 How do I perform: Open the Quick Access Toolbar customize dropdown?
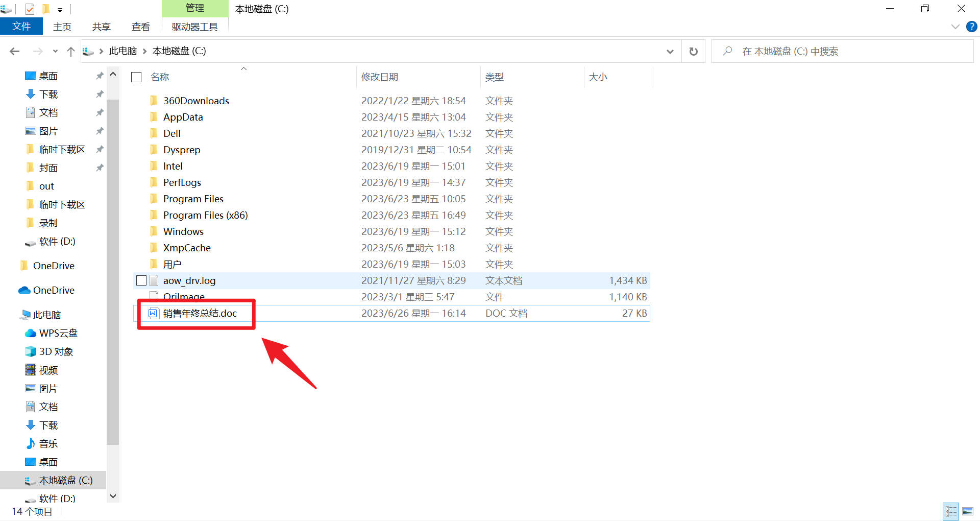pos(60,9)
